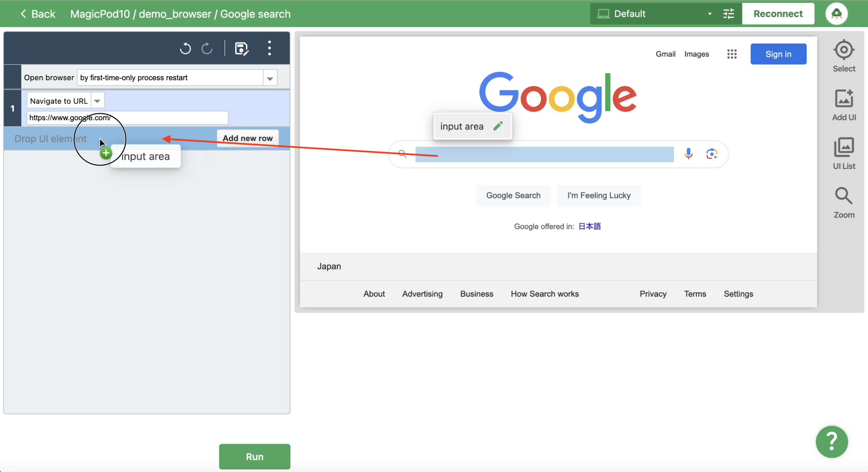Open the Business footer link
Screen dimensions: 868x472
coord(477,294)
